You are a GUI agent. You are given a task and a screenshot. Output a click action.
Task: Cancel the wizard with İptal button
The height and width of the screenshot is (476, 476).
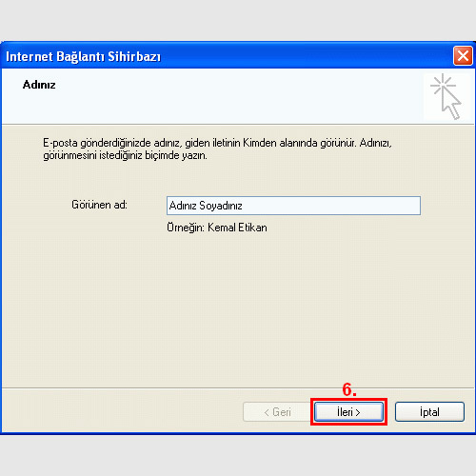point(429,412)
